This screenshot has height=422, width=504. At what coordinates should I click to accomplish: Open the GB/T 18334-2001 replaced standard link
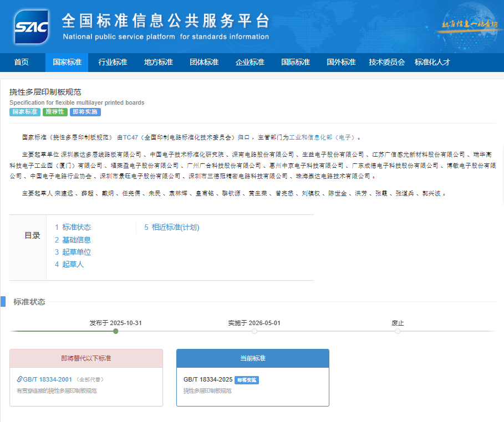click(47, 379)
